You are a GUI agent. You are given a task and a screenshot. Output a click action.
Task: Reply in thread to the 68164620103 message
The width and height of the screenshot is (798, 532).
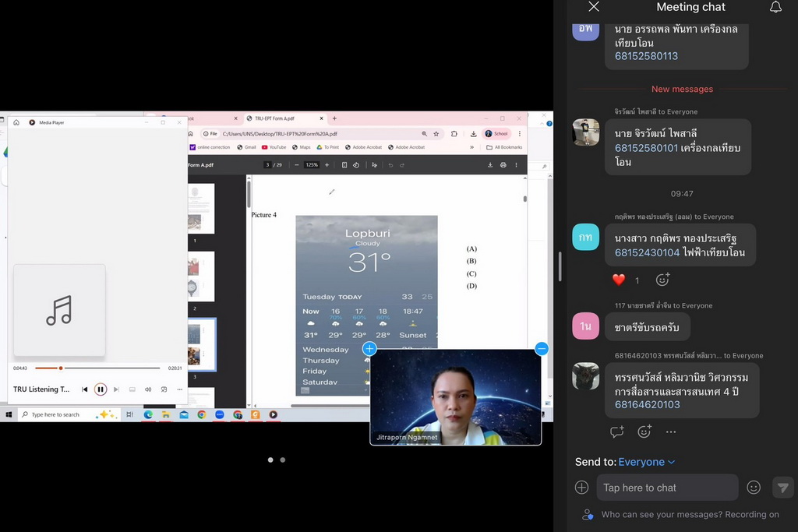click(x=617, y=432)
